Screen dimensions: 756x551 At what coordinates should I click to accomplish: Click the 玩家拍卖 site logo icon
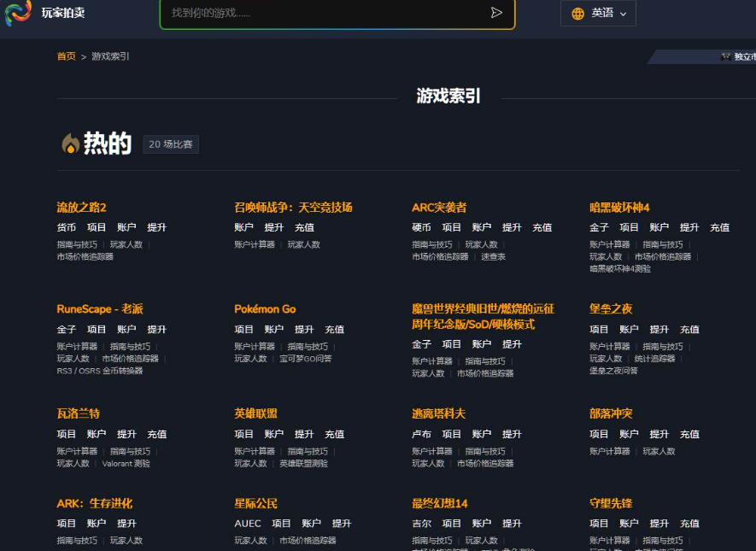pos(18,12)
